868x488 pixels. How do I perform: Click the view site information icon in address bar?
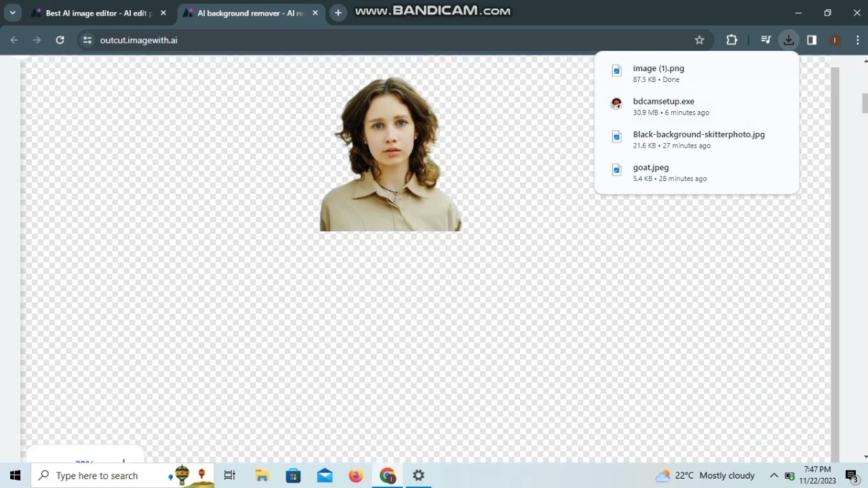pos(87,40)
